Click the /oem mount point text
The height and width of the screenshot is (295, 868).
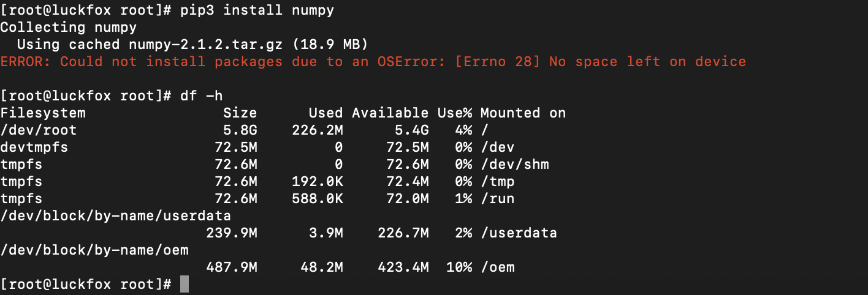[x=497, y=267]
